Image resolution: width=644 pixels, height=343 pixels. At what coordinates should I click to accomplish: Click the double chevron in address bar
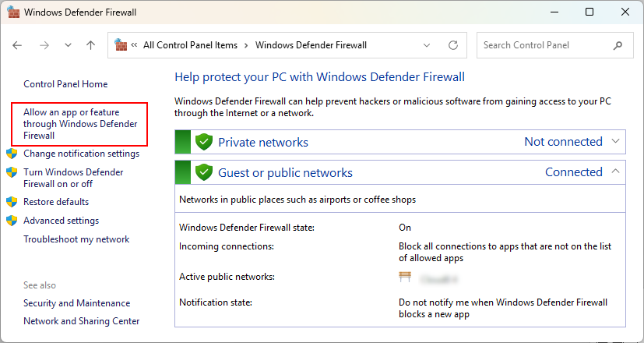tap(134, 45)
